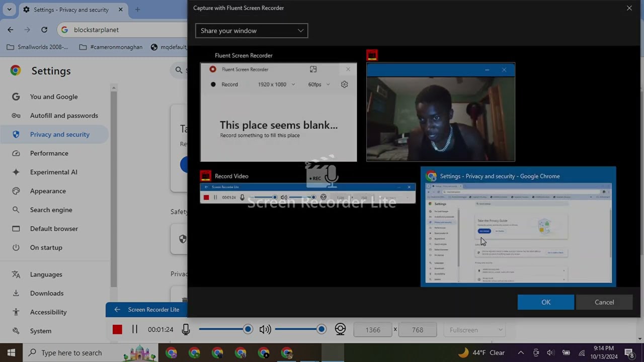Screen dimensions: 644x362
Task: Select the webcam window thumbnail
Action: tap(441, 112)
